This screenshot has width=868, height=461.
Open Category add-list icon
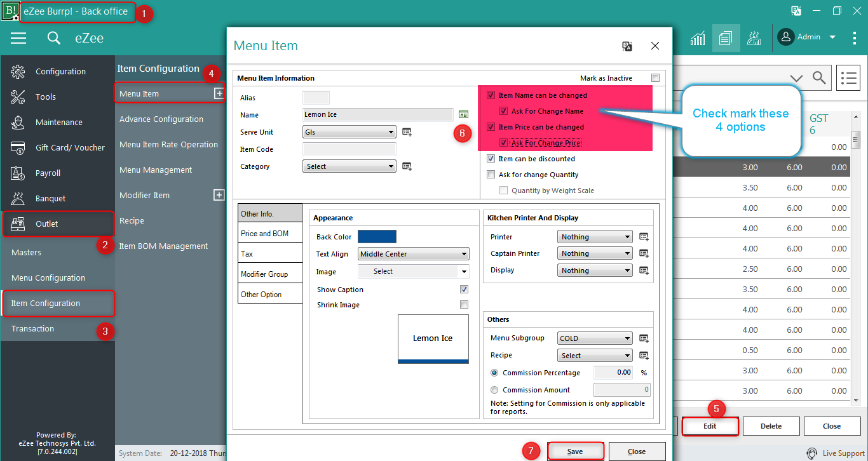[x=407, y=166]
